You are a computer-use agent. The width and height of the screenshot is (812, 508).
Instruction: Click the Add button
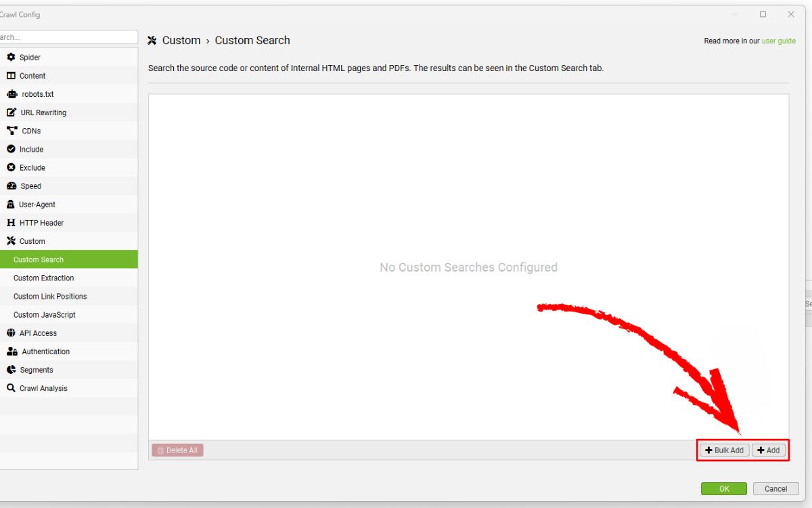(x=769, y=450)
